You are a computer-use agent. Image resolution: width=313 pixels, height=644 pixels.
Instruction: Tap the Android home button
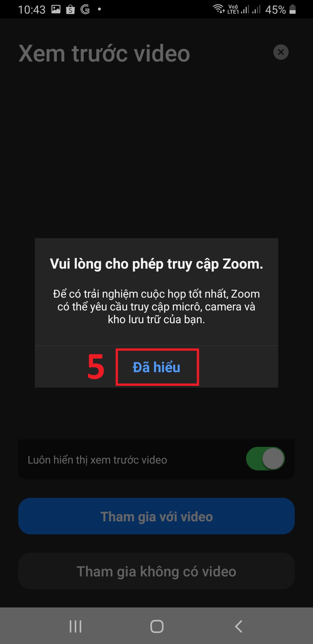[x=157, y=626]
